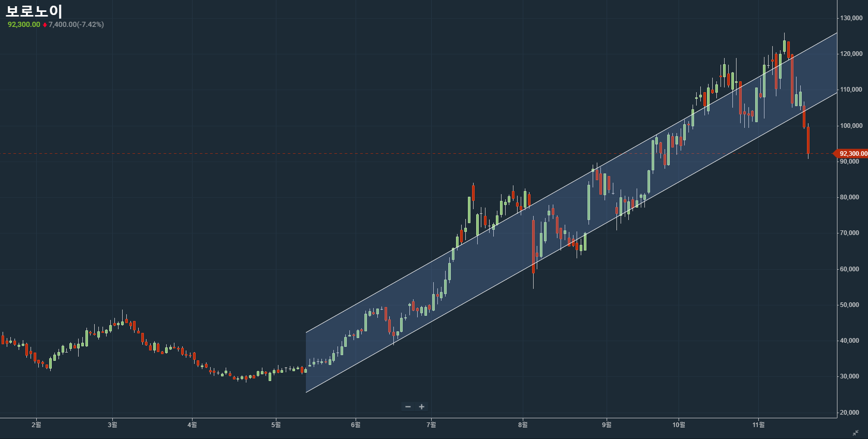Click the exit fullscreen arrows icon

click(855, 433)
